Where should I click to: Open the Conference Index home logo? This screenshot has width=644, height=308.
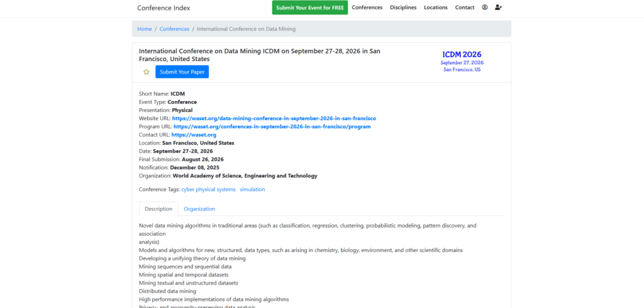tap(164, 8)
